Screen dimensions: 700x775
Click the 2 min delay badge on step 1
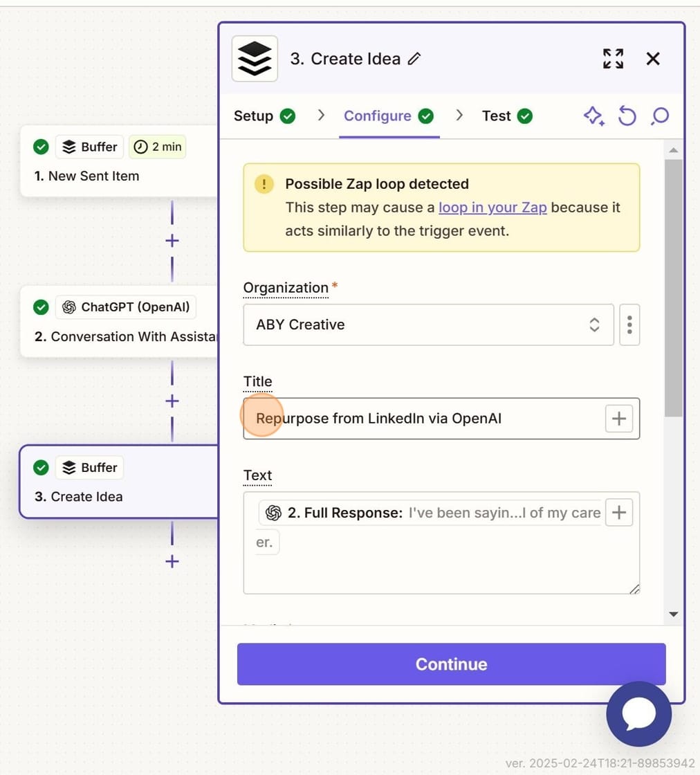pyautogui.click(x=157, y=146)
